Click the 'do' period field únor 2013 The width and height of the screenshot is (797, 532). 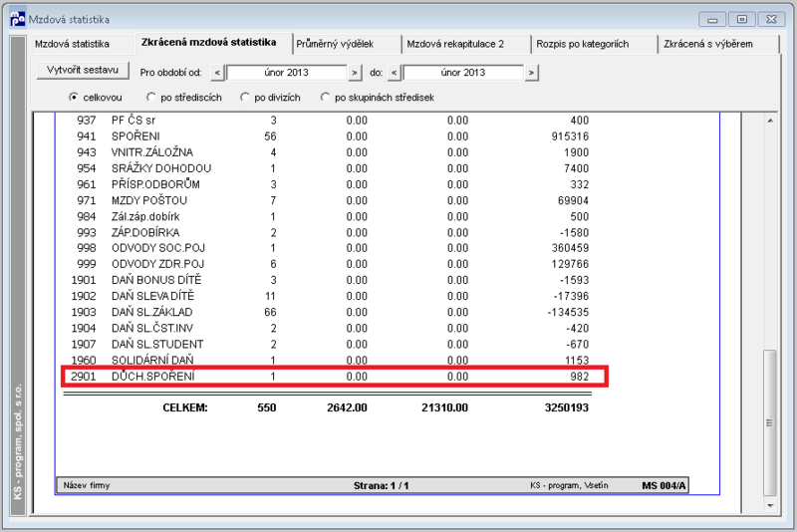(463, 73)
